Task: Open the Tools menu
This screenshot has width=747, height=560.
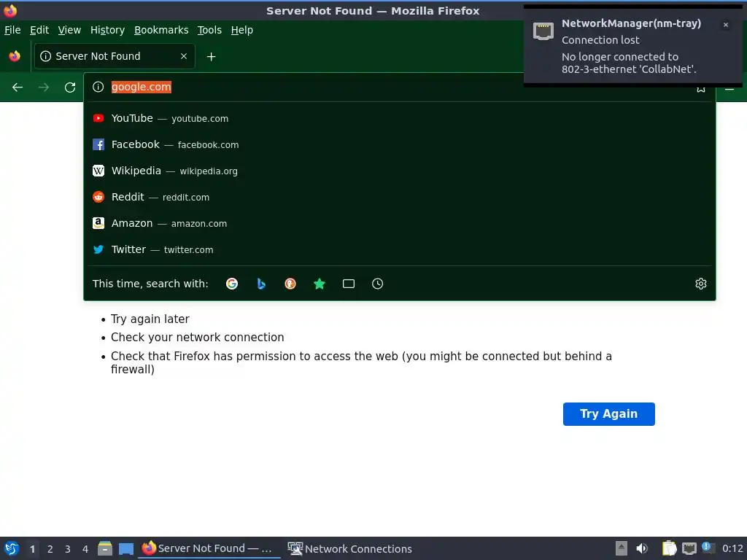Action: tap(209, 30)
